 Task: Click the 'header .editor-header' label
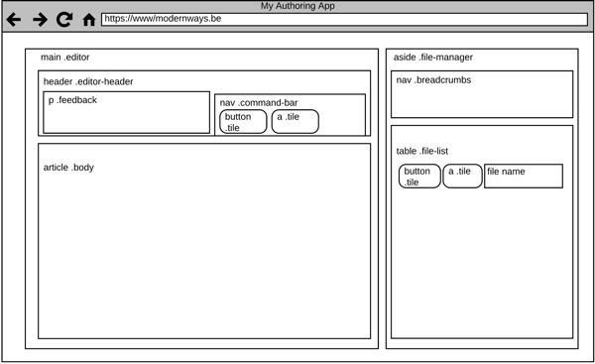[x=88, y=81]
